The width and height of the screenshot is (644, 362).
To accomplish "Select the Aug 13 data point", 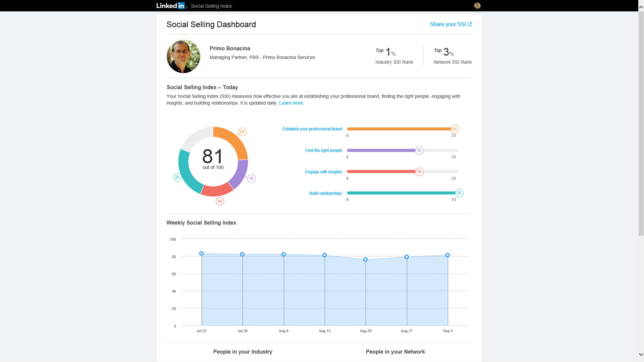I will pos(324,255).
